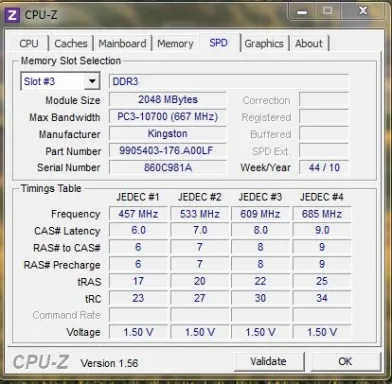Minimize the CPU-Z window
This screenshot has height=384, width=392.
pos(302,12)
